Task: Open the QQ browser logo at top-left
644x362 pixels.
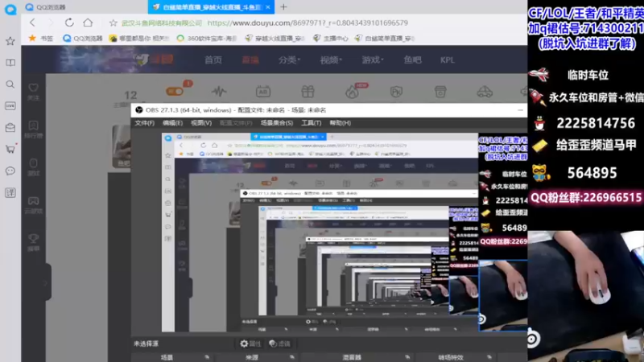Action: point(10,9)
